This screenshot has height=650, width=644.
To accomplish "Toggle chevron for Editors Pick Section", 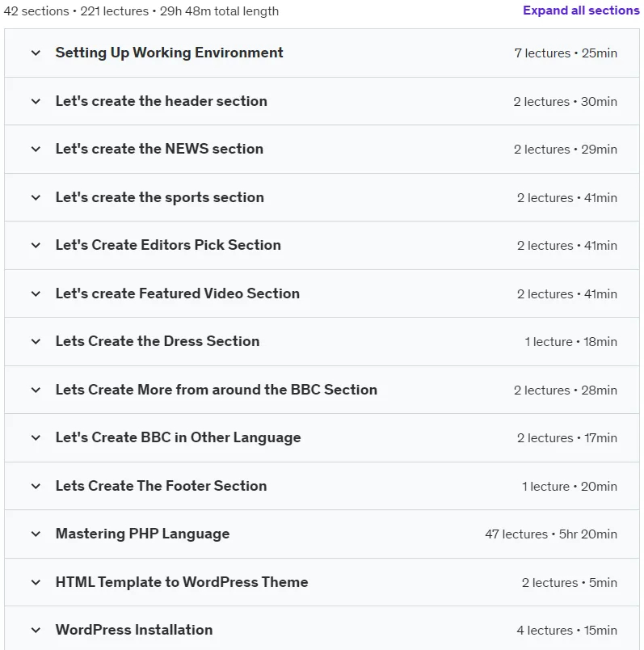I will pyautogui.click(x=36, y=246).
